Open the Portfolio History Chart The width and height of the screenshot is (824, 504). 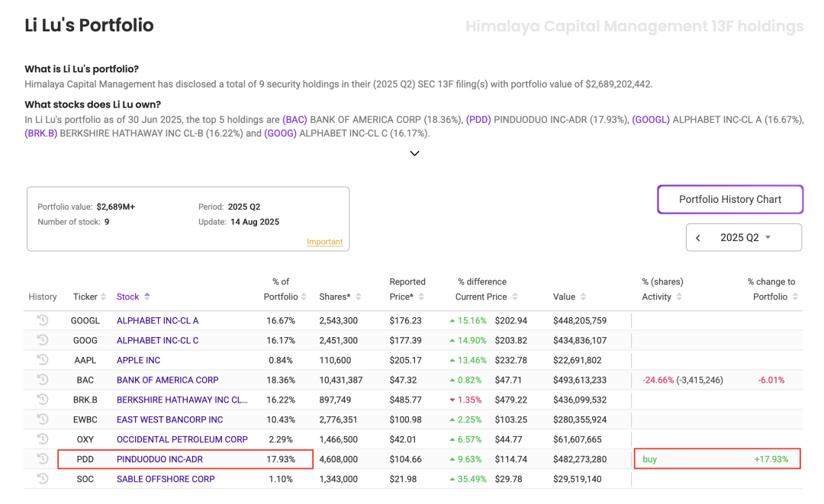pos(730,200)
